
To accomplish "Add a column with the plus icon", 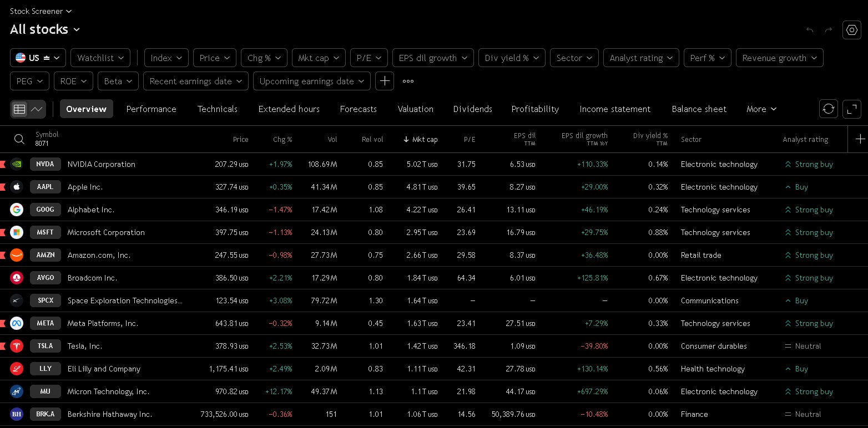I will (x=860, y=139).
